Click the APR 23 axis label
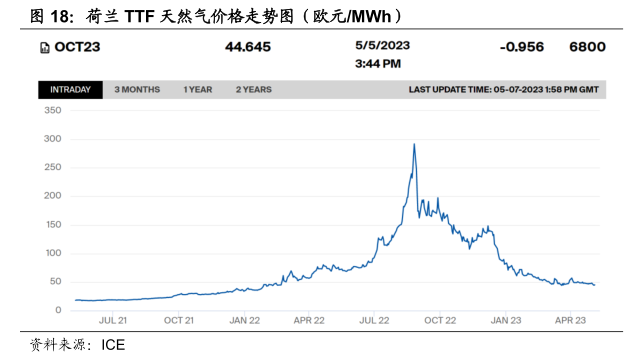631x360 pixels. (570, 321)
